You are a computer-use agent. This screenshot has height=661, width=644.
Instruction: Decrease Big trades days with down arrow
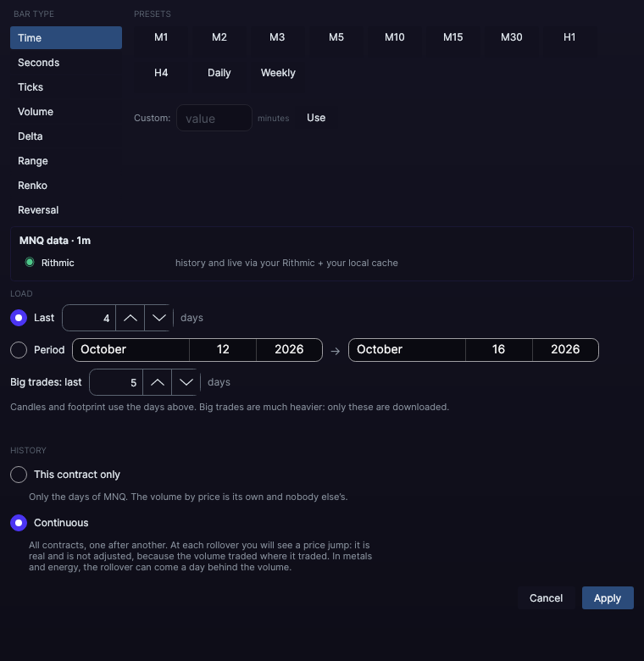point(186,382)
